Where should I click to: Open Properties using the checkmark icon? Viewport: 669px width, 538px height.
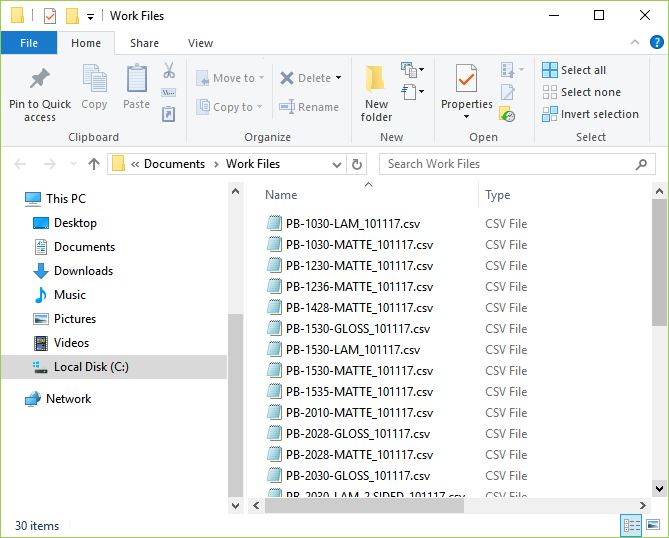tap(466, 80)
